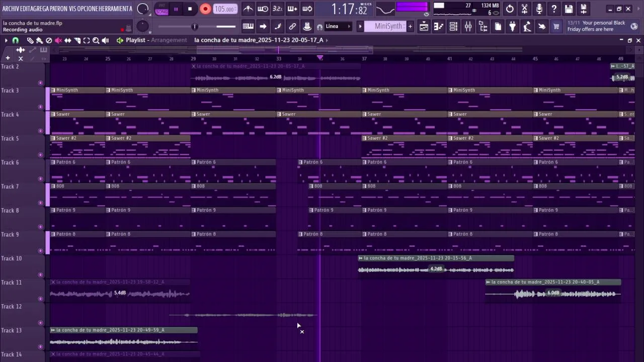Click the 105.000 tempo field
This screenshot has width=644, height=362.
click(x=225, y=9)
